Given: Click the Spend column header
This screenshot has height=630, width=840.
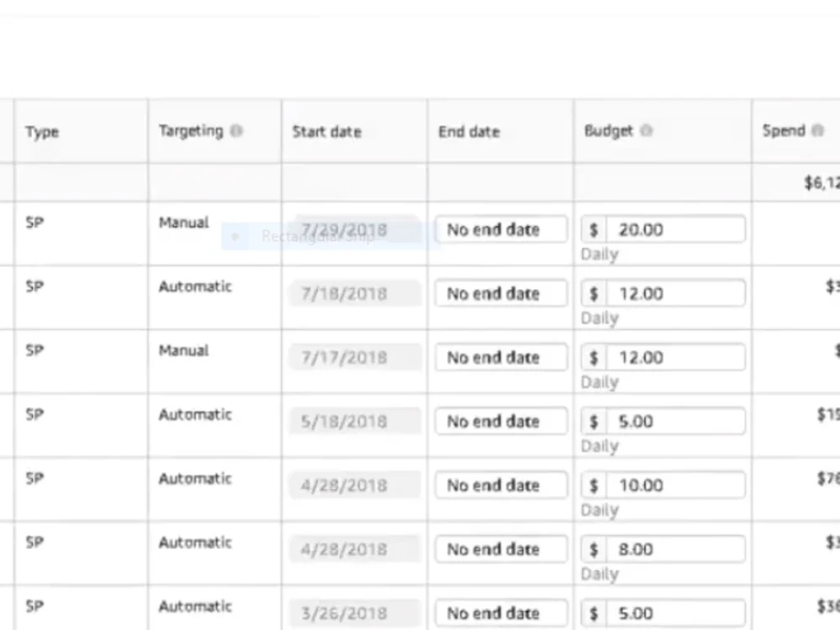Looking at the screenshot, I should (784, 131).
